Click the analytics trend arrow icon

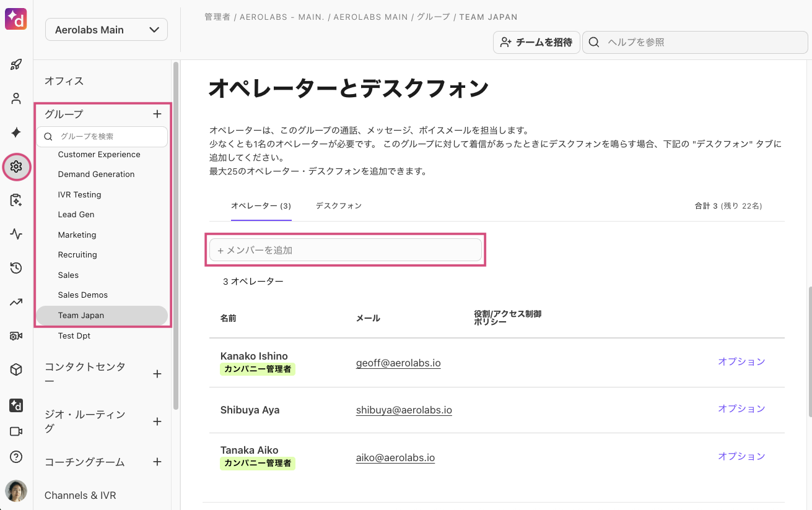pos(16,302)
